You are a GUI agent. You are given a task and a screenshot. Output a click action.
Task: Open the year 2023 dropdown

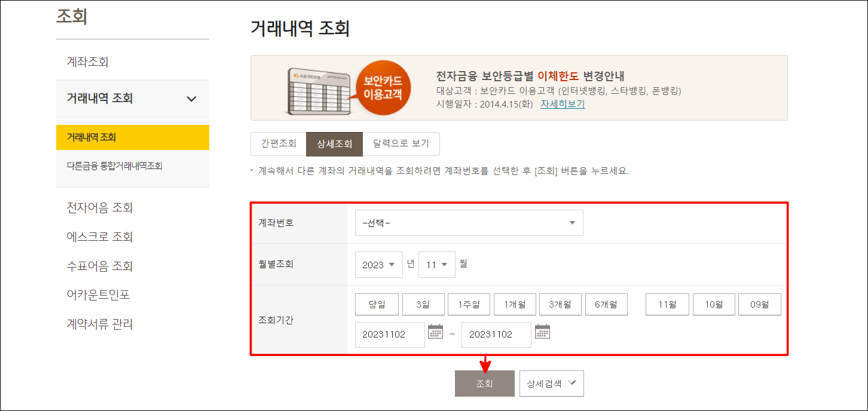(x=378, y=264)
